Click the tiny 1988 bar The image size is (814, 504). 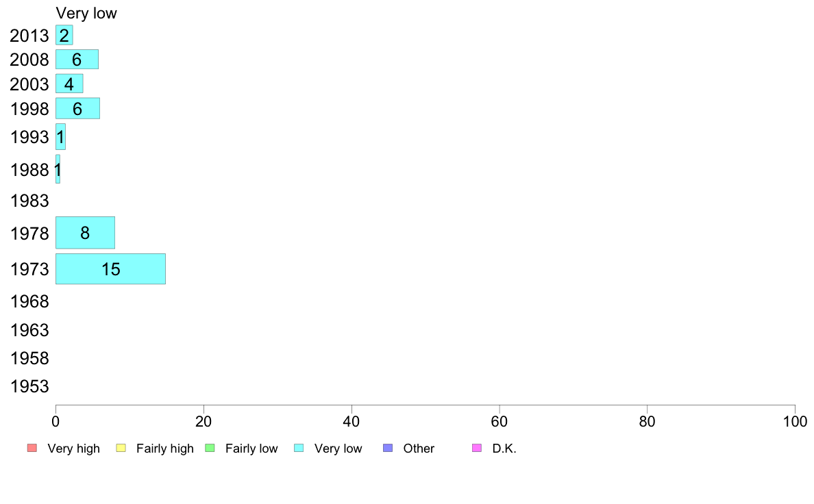(x=58, y=169)
